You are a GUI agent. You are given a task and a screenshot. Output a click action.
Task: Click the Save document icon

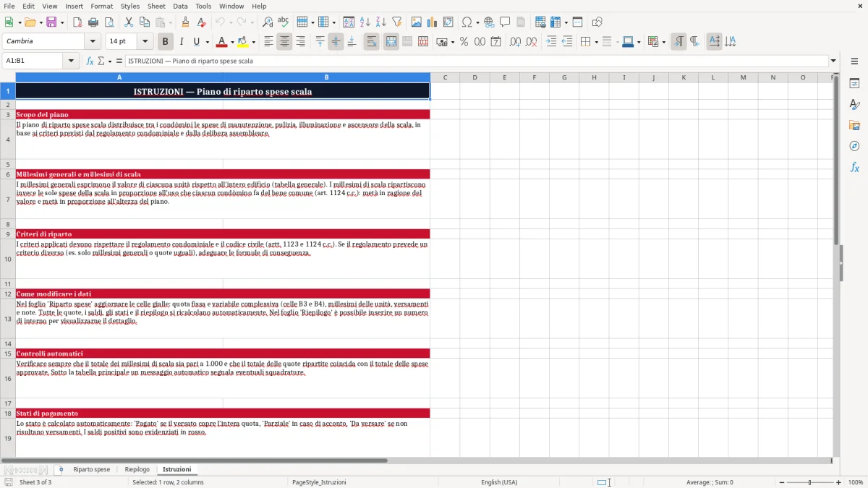point(51,22)
